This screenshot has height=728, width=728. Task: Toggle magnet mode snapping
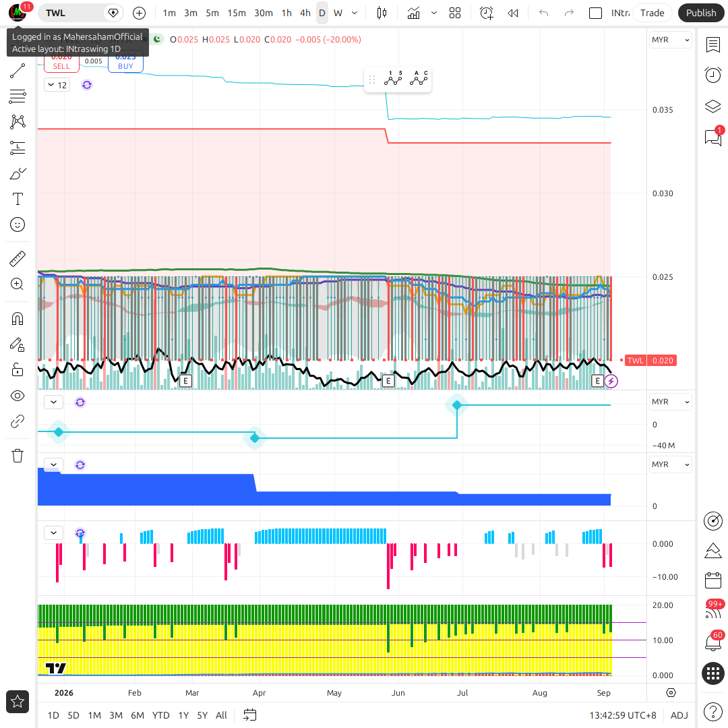point(18,319)
